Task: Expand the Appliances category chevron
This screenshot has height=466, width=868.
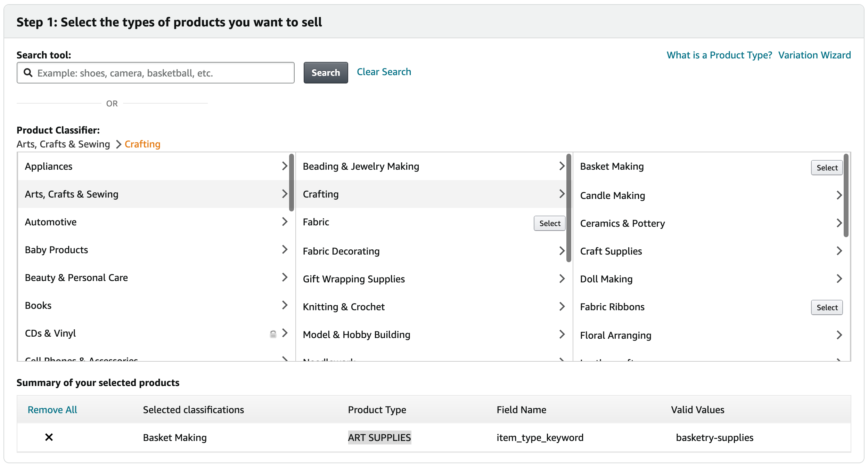Action: point(285,166)
